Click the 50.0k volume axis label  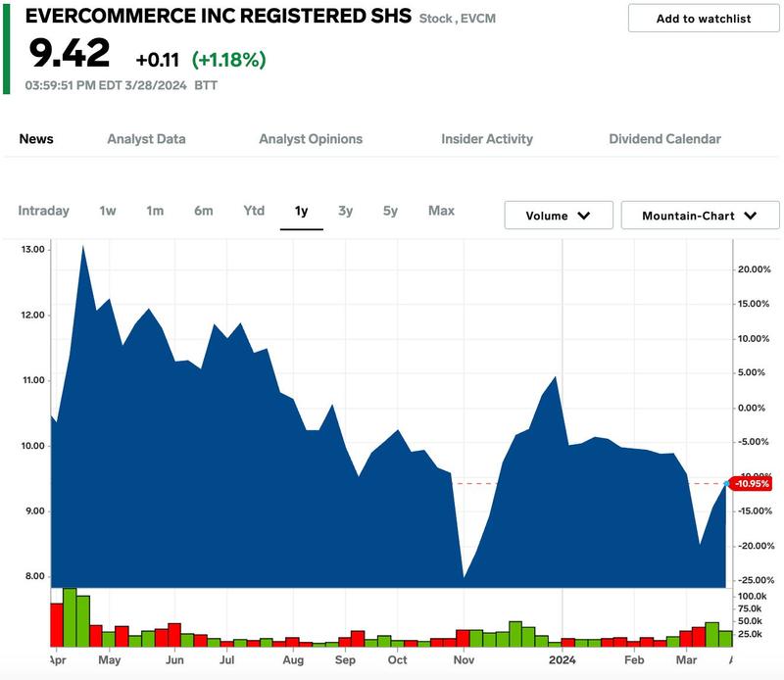point(750,621)
